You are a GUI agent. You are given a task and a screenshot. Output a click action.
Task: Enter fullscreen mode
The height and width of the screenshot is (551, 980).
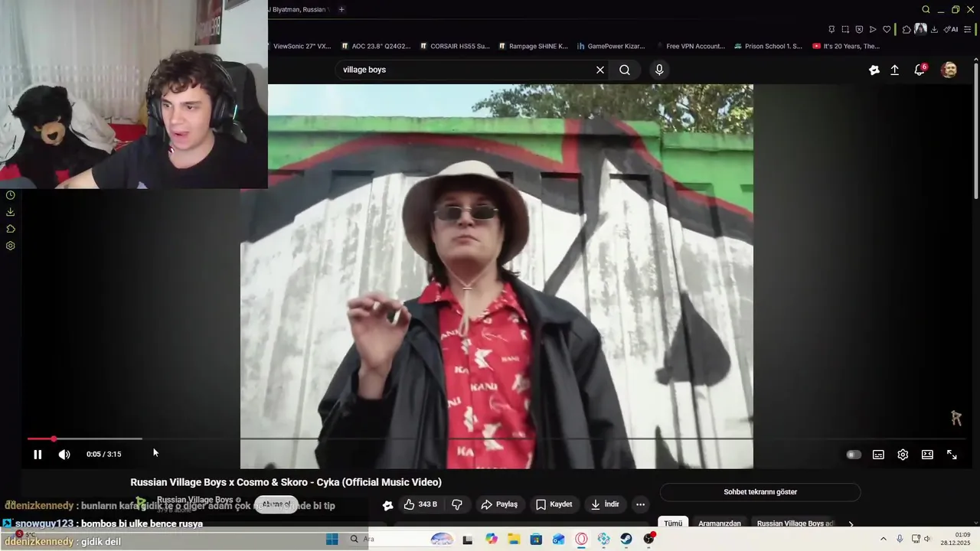tap(952, 455)
